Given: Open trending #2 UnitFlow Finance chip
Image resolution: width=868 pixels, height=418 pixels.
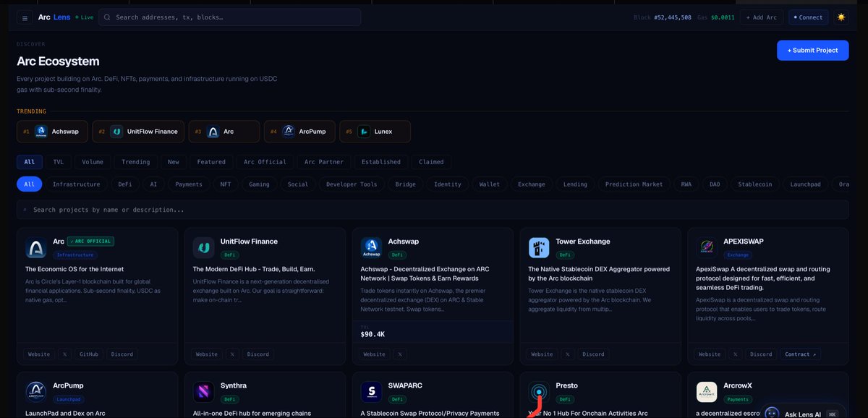Looking at the screenshot, I should (x=138, y=132).
